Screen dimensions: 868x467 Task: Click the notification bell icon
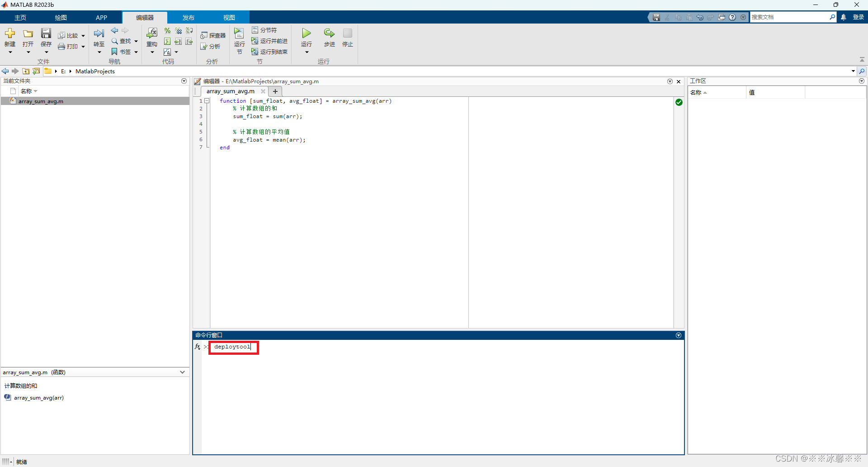click(844, 17)
